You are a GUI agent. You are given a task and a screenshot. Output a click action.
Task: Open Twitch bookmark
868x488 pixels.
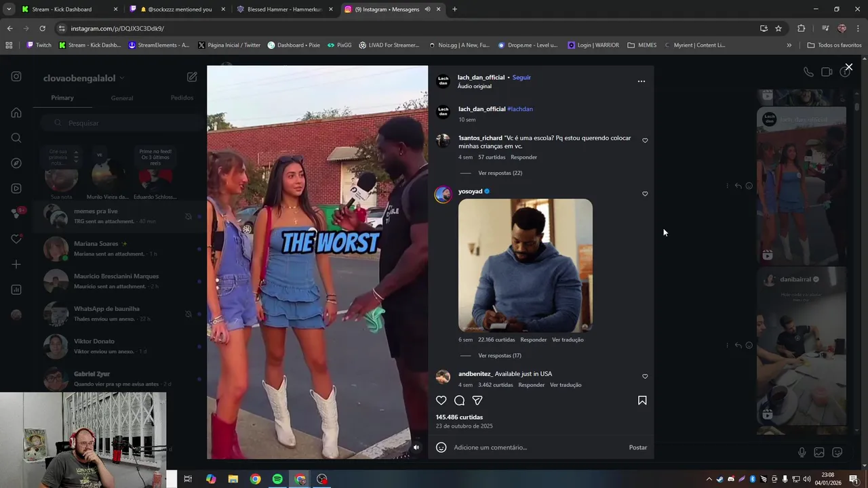(x=39, y=45)
